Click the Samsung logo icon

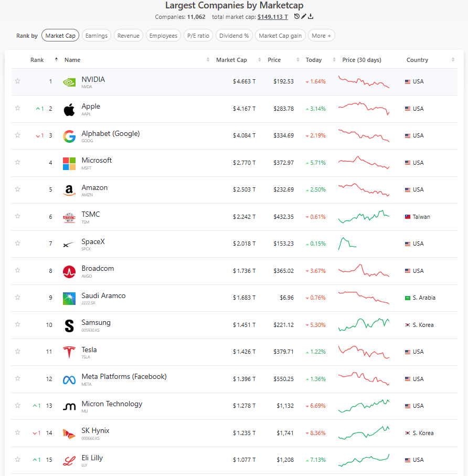[69, 326]
